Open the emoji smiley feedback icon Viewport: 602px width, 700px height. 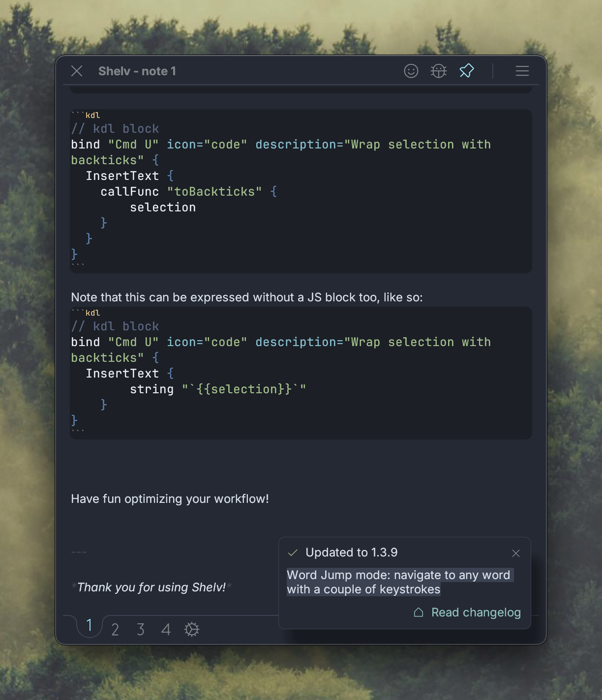(x=411, y=71)
